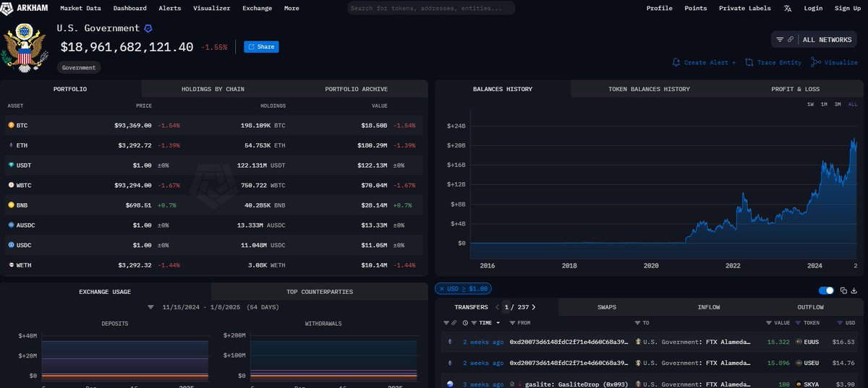
Task: Open the language translation icon
Action: (x=787, y=9)
